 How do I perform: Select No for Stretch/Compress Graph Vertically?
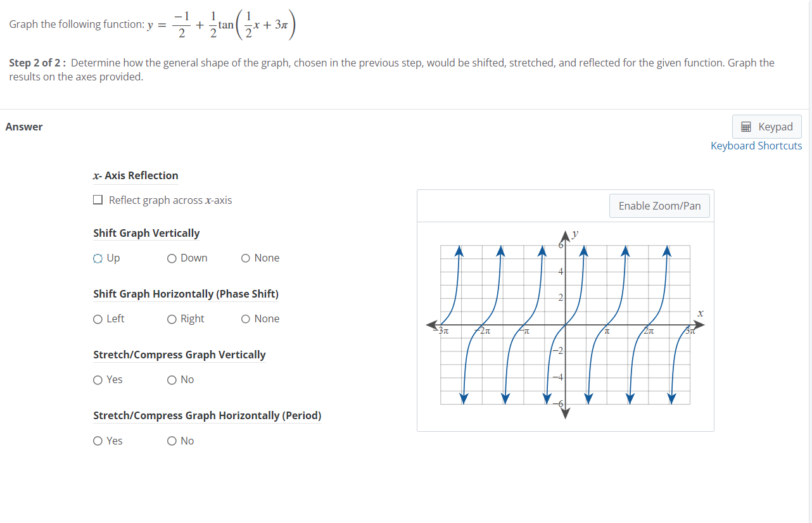171,379
